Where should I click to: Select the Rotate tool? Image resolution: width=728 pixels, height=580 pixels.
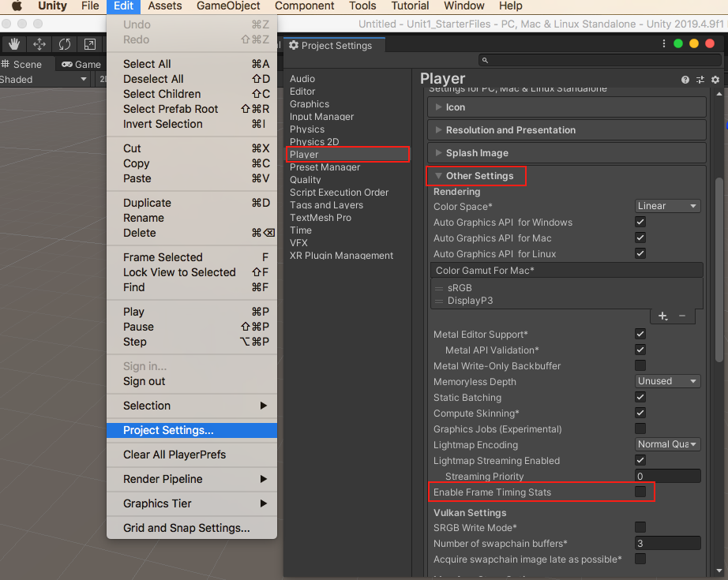63,44
